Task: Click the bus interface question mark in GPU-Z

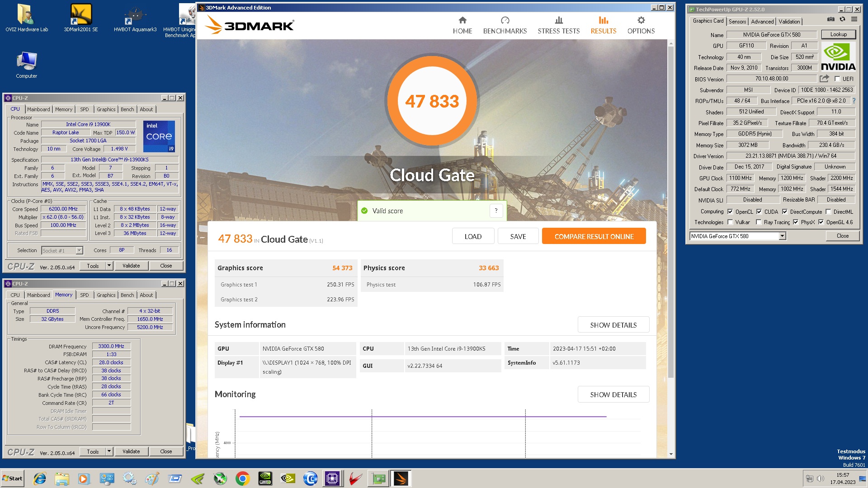Action: (x=854, y=101)
